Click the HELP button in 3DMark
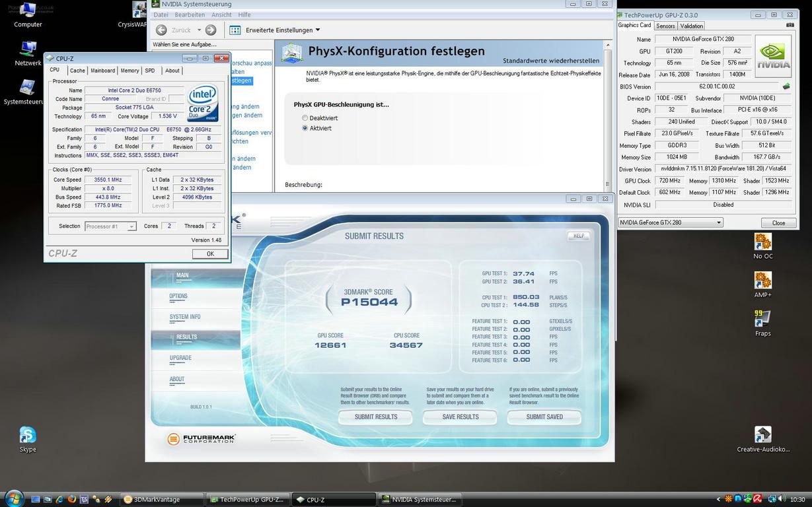This screenshot has height=507, width=812. click(578, 236)
